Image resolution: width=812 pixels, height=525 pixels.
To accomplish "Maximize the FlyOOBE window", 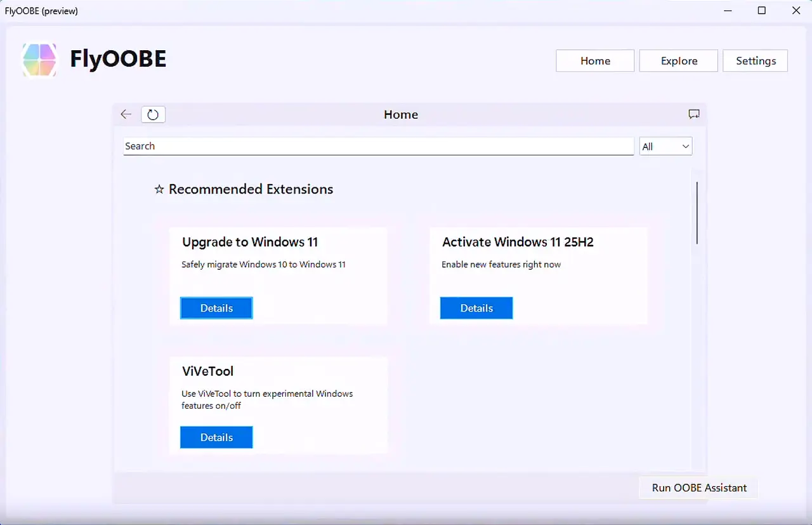I will [x=762, y=11].
